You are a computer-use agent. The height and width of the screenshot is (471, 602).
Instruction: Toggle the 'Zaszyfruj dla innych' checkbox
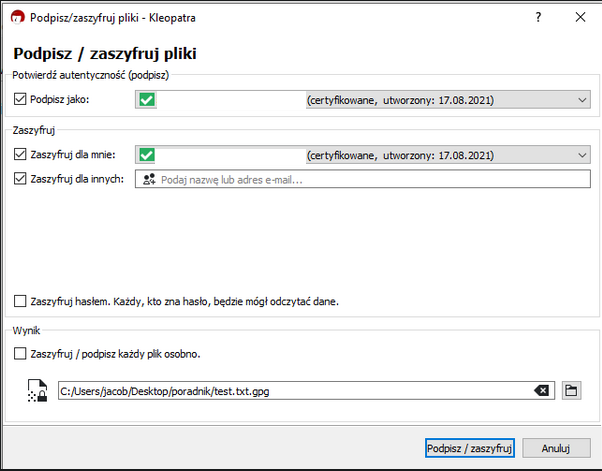[20, 178]
